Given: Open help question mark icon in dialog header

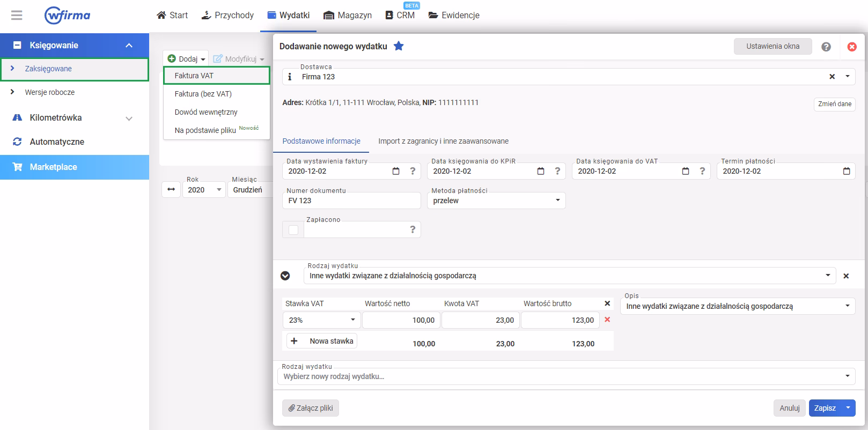Looking at the screenshot, I should click(x=826, y=47).
